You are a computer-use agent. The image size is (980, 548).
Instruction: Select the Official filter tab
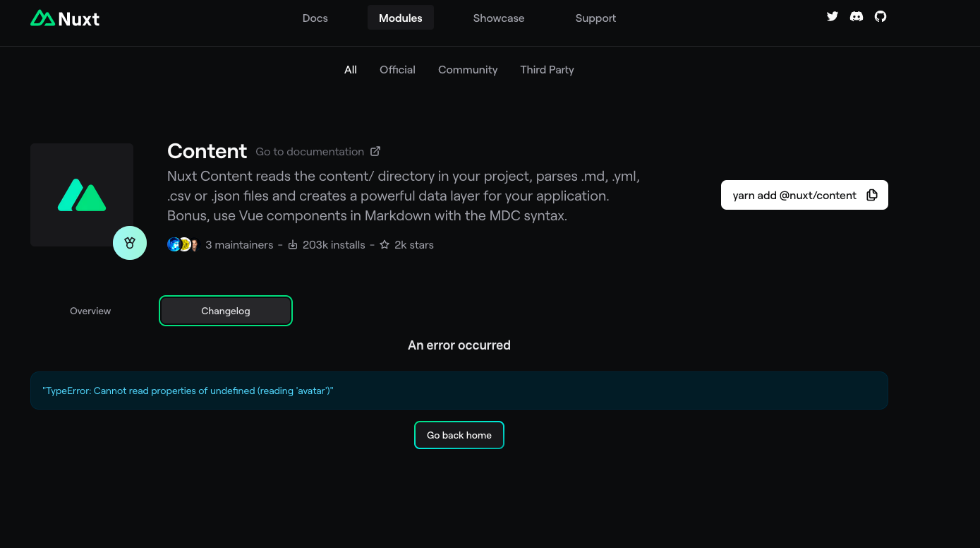click(397, 70)
